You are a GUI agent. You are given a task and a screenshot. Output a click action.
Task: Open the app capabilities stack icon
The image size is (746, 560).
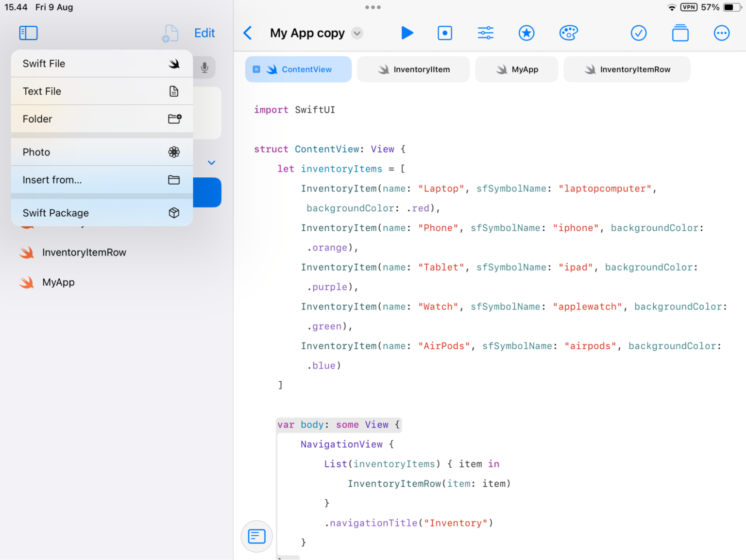pyautogui.click(x=680, y=33)
